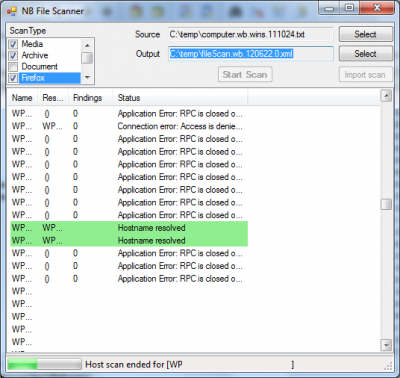Sort by the Name column header

point(22,98)
